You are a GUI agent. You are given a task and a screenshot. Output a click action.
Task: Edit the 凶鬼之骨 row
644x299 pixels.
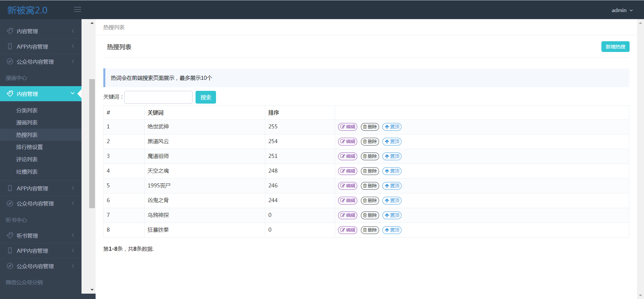point(347,200)
